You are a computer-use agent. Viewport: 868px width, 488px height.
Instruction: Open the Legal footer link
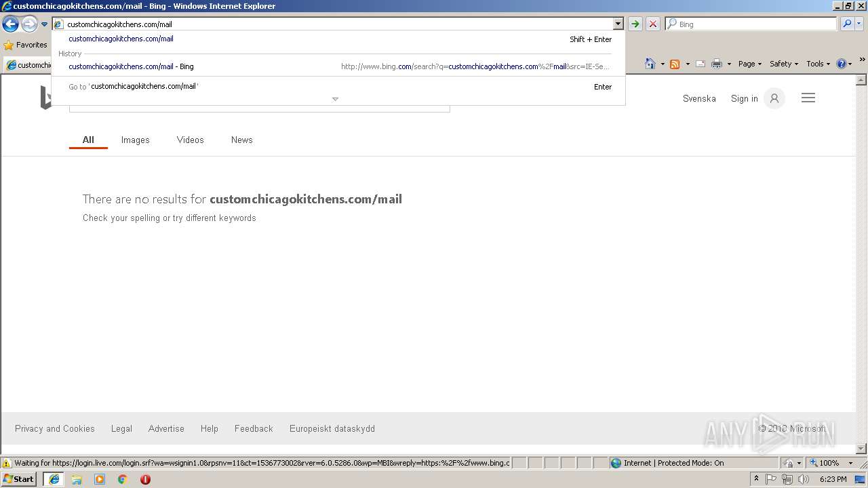click(121, 428)
